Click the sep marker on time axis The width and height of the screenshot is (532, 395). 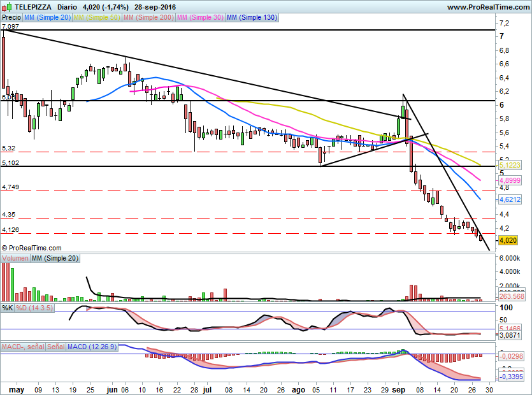coord(398,389)
